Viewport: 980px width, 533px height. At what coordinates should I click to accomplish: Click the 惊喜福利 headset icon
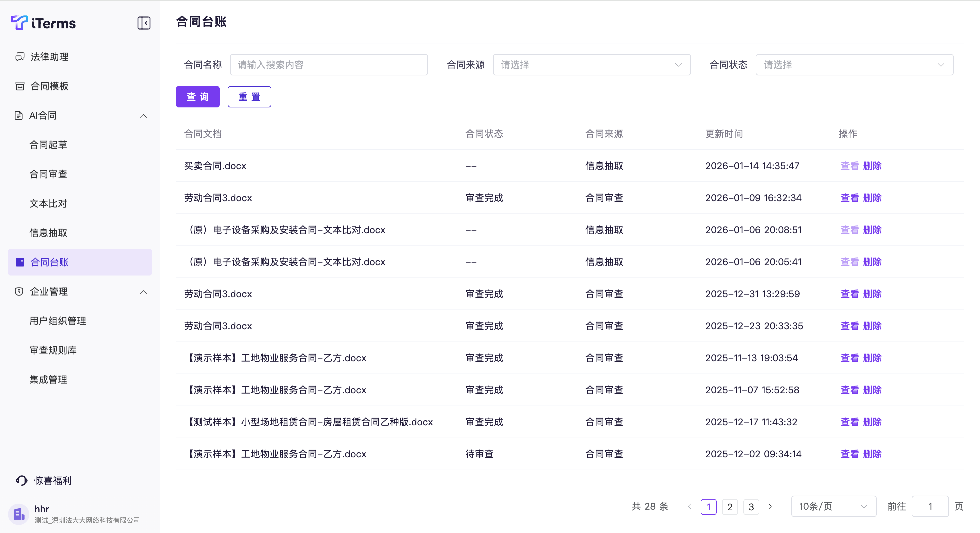pyautogui.click(x=22, y=480)
